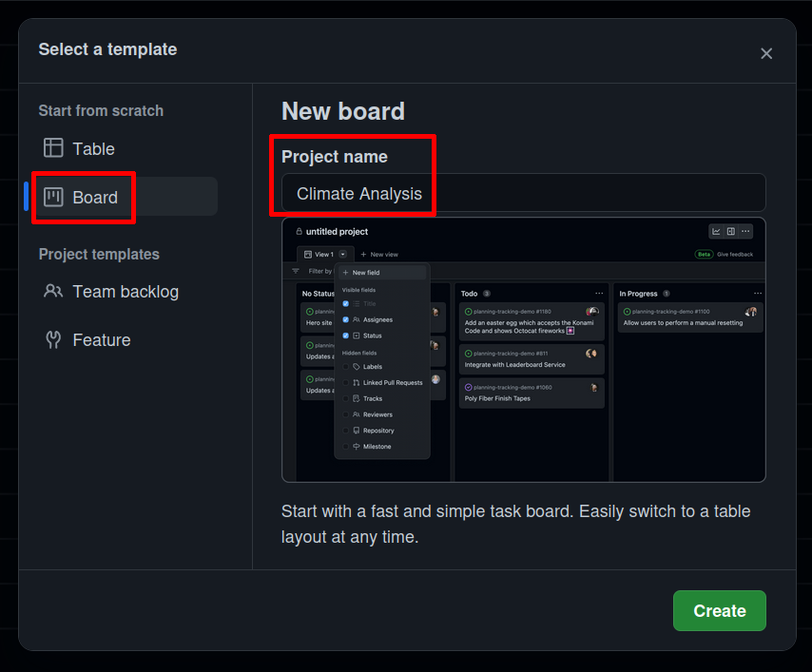Click the Climate Analysis project name field
Image resolution: width=812 pixels, height=672 pixels.
point(523,193)
